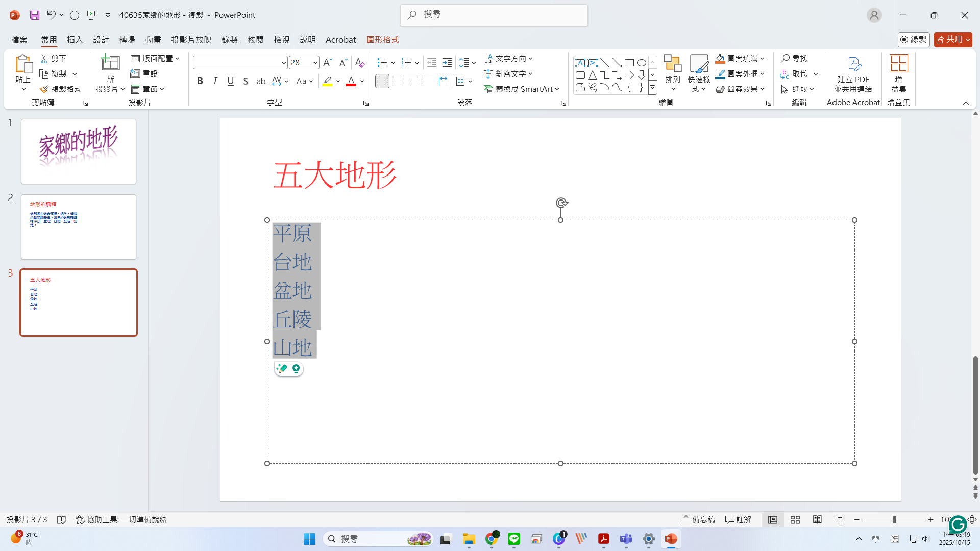Image resolution: width=980 pixels, height=551 pixels.
Task: Click the Reading View icon in status bar
Action: click(x=817, y=520)
